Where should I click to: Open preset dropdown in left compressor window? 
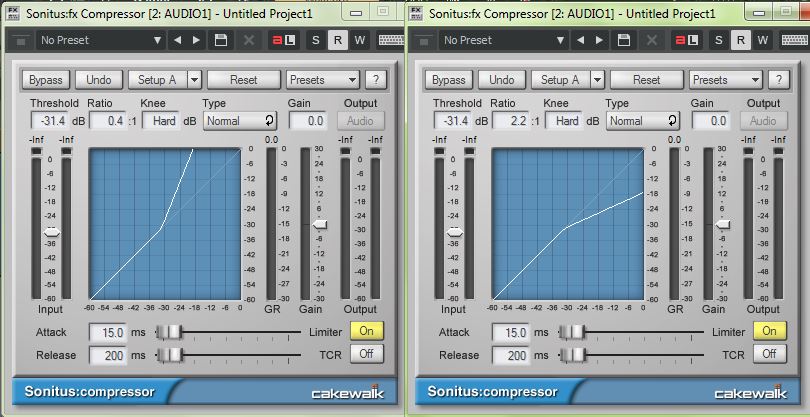[x=101, y=40]
